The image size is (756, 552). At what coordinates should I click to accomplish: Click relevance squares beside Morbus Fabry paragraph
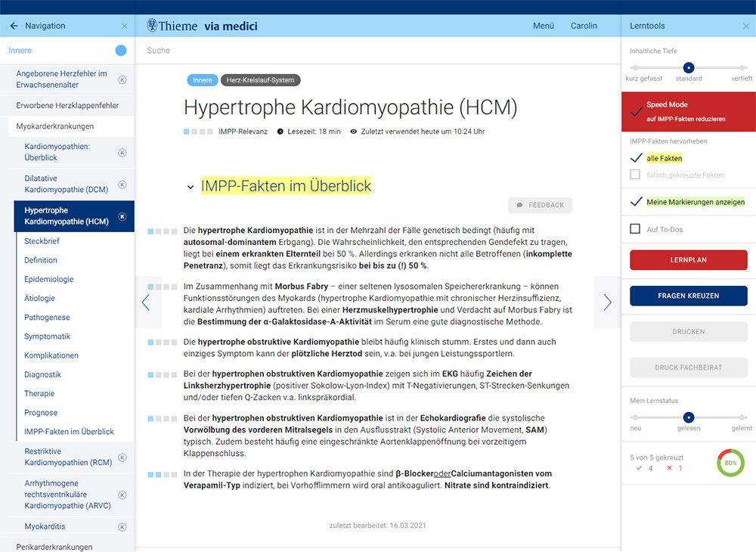(162, 287)
